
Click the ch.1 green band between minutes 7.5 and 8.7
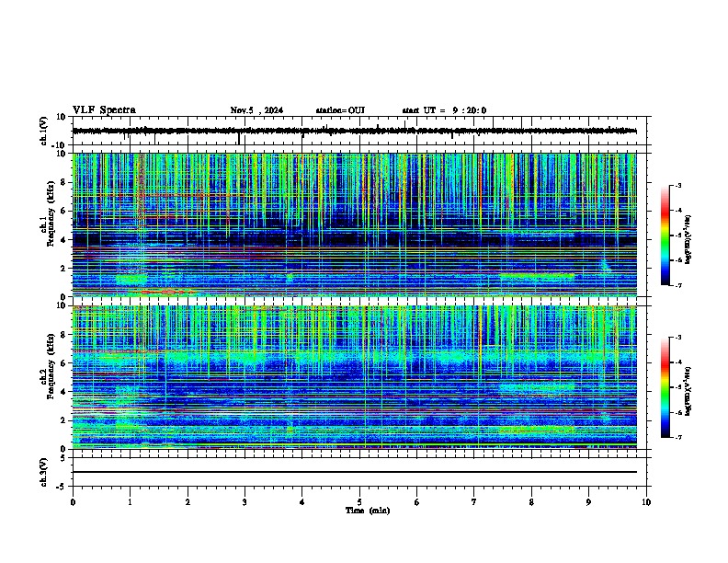click(537, 276)
